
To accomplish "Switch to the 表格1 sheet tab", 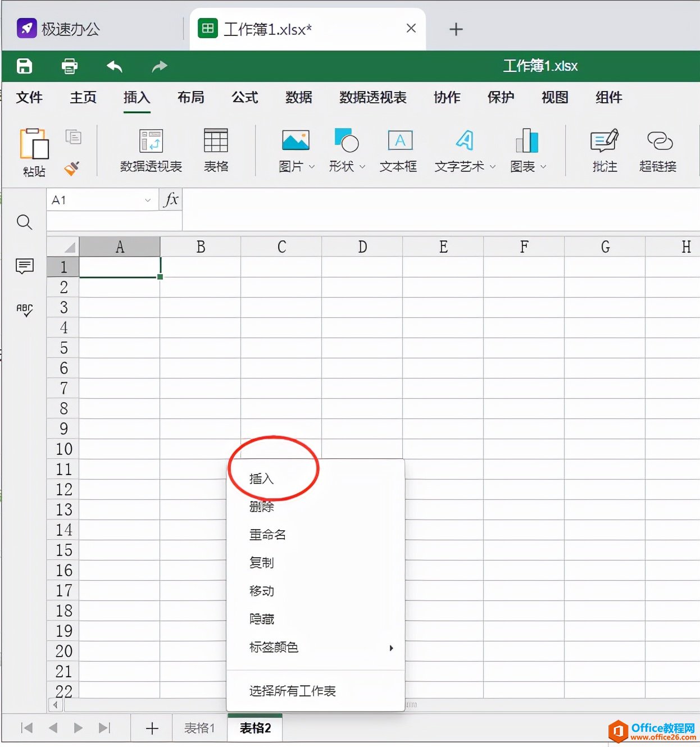I will (x=199, y=728).
